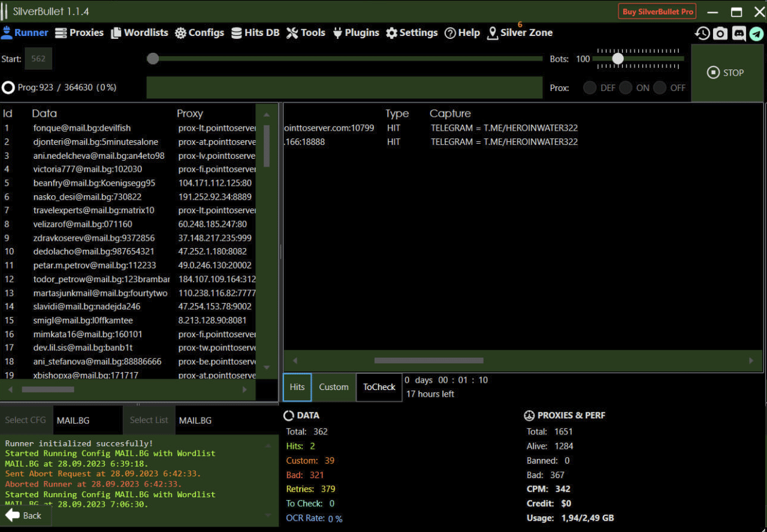The width and height of the screenshot is (767, 532).
Task: Select the DEF proxy mode radio button
Action: point(590,88)
